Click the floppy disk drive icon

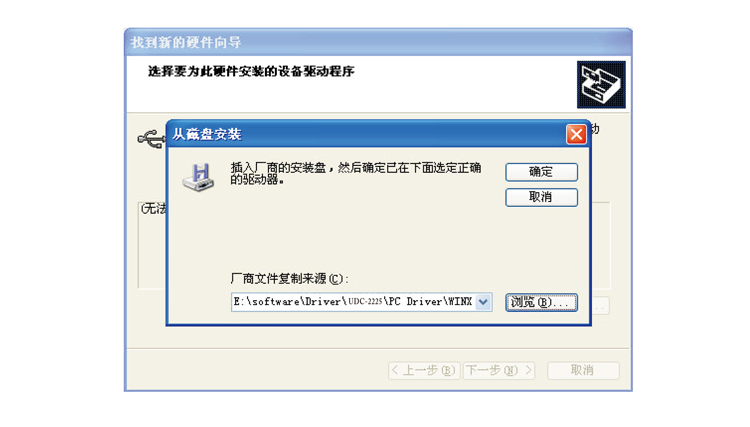198,177
